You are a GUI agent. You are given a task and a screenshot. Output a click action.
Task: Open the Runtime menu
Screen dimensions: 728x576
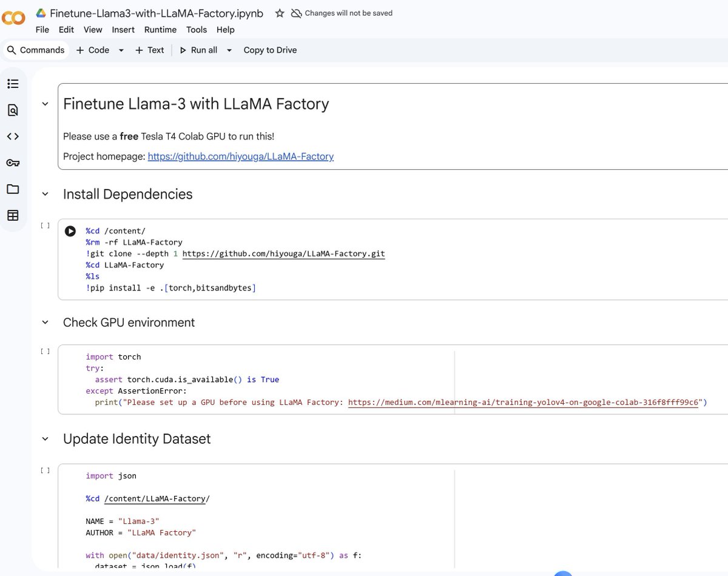(160, 29)
